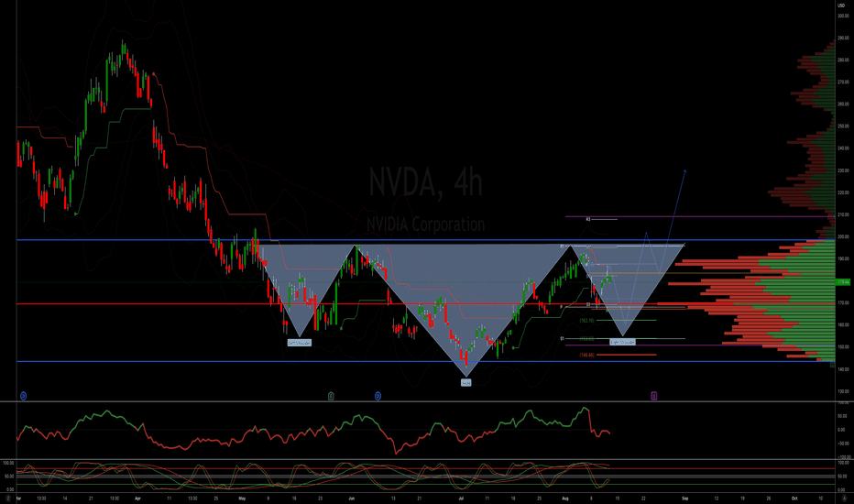854x504 pixels.
Task: Click the R2 pivot label near purple line
Action: [588, 219]
